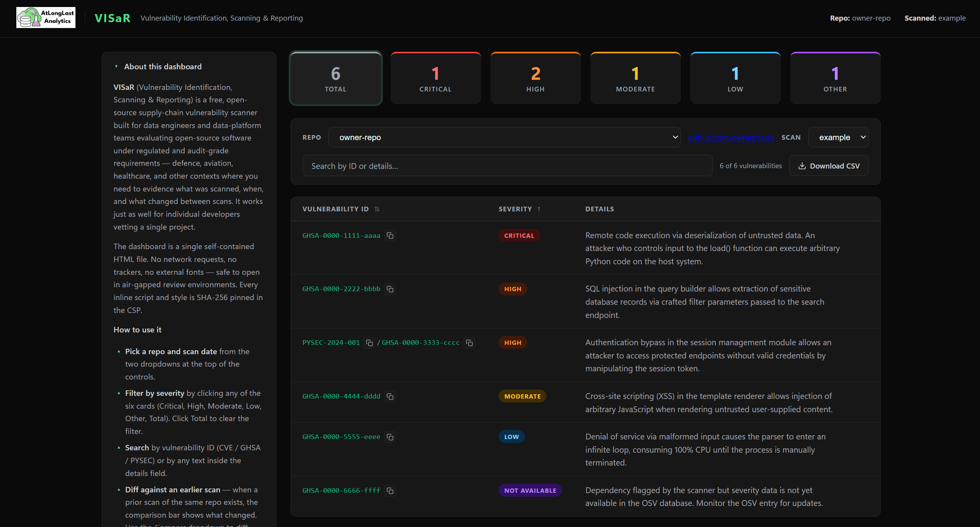Image resolution: width=980 pixels, height=527 pixels.
Task: Click 'Vulnerability Identification, Scanning & Reporting' tagline
Action: pyautogui.click(x=222, y=18)
